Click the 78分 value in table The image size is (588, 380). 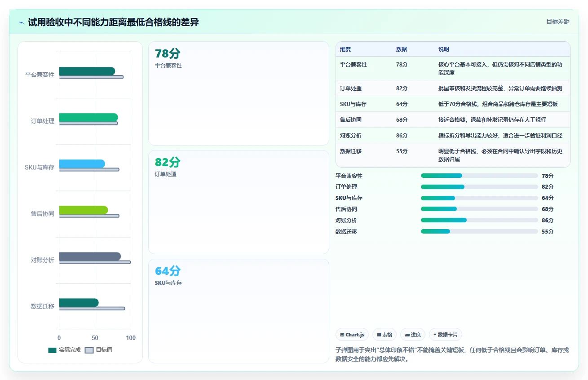(402, 65)
